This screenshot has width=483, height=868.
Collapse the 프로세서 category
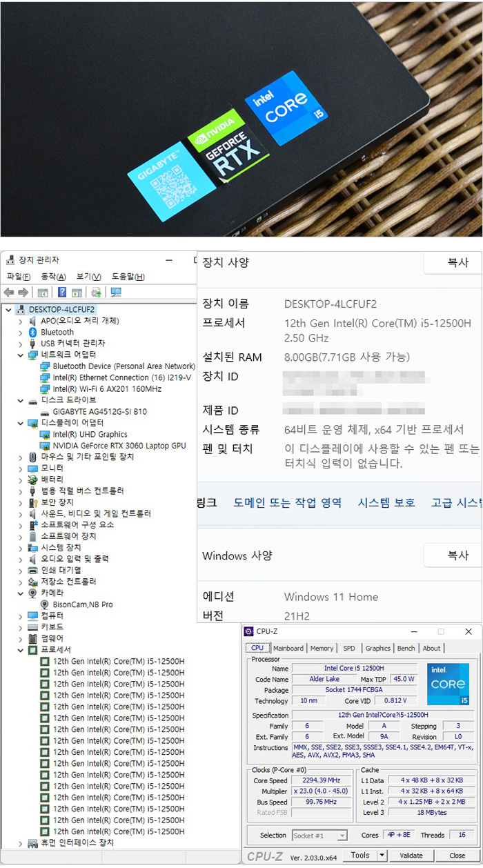pyautogui.click(x=21, y=650)
